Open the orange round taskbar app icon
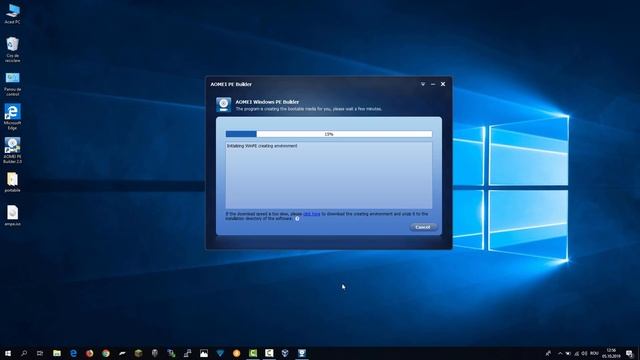 click(x=236, y=353)
